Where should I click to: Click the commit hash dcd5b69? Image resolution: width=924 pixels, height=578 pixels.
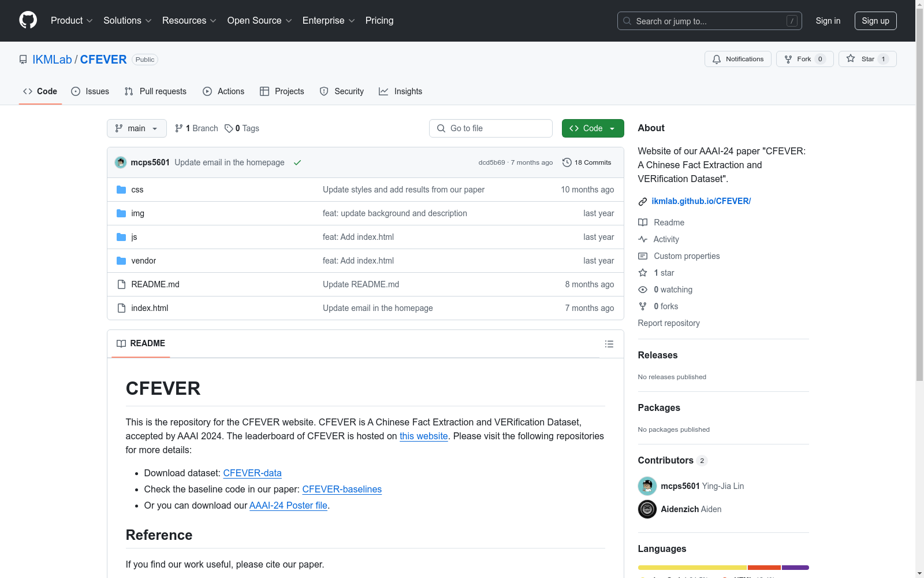491,162
